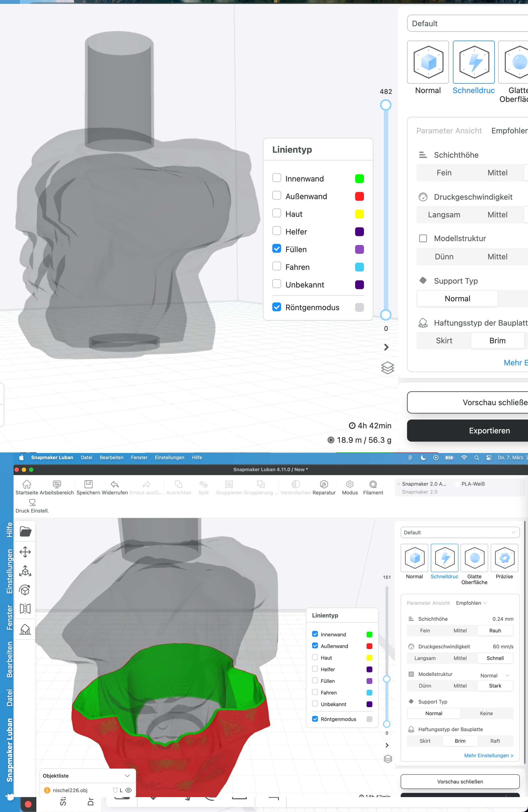Click the Wi-Fi status icon

464,458
